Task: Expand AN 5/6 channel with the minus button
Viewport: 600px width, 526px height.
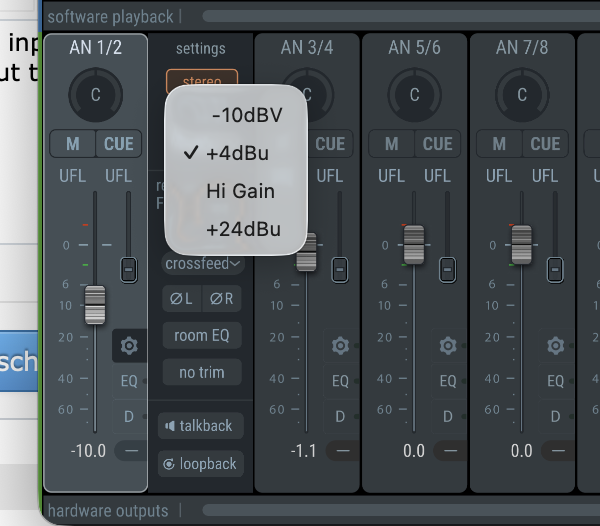Action: [x=450, y=451]
